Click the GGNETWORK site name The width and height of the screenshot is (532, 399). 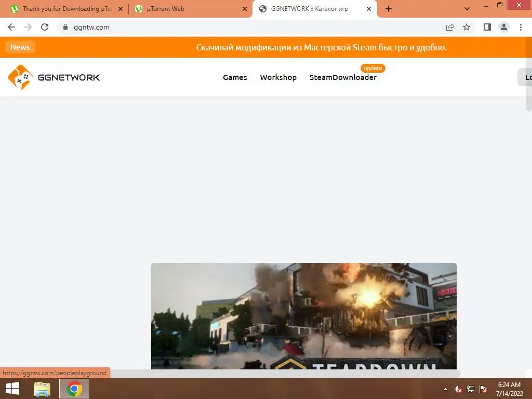point(69,77)
